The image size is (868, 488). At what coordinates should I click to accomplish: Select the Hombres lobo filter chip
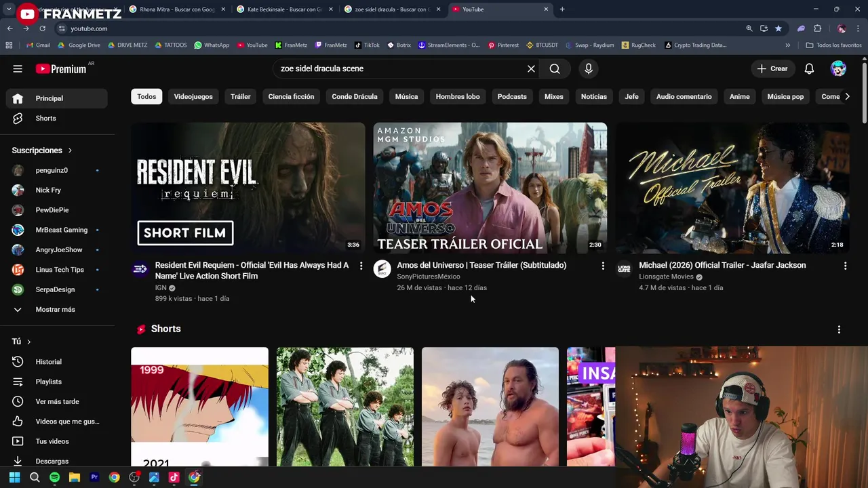458,96
